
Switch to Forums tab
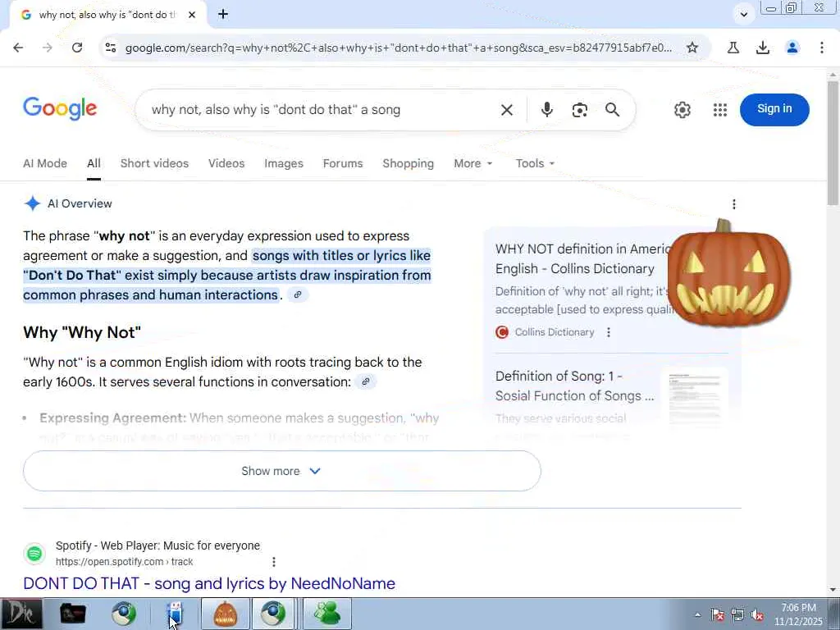(x=343, y=163)
